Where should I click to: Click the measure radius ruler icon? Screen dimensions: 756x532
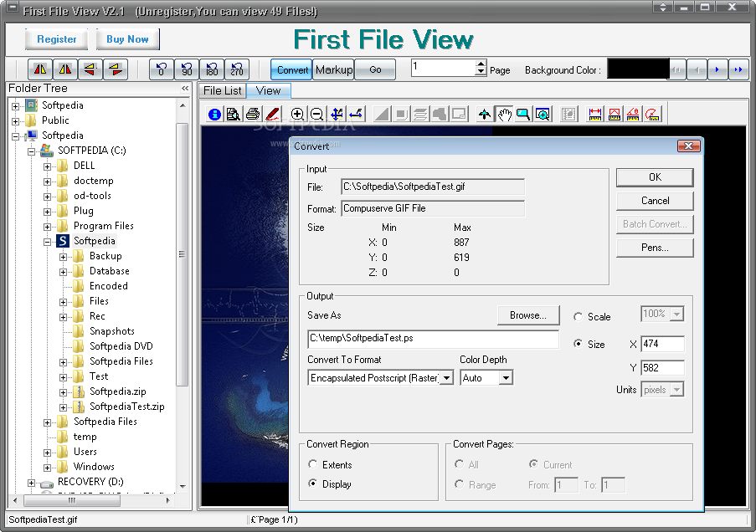(x=652, y=115)
